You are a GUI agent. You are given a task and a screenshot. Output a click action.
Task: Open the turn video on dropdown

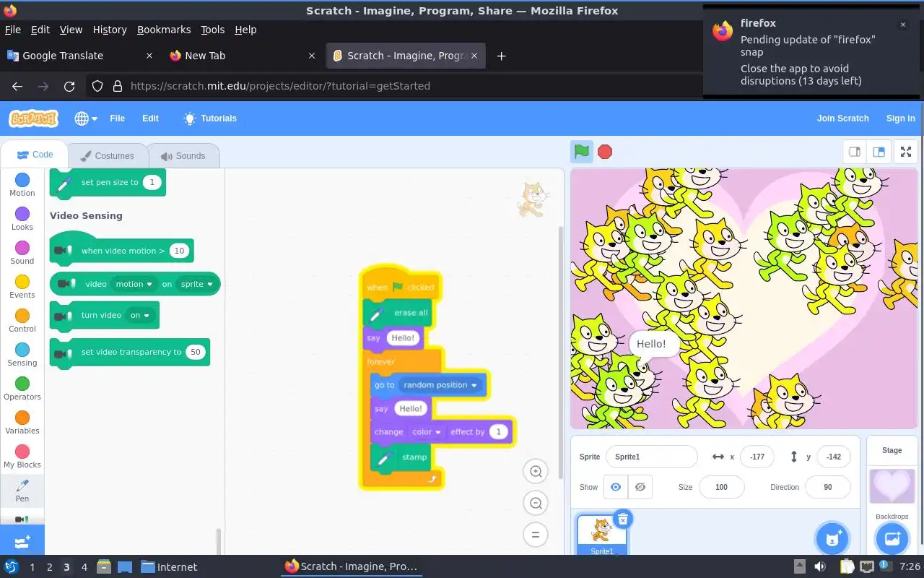140,315
